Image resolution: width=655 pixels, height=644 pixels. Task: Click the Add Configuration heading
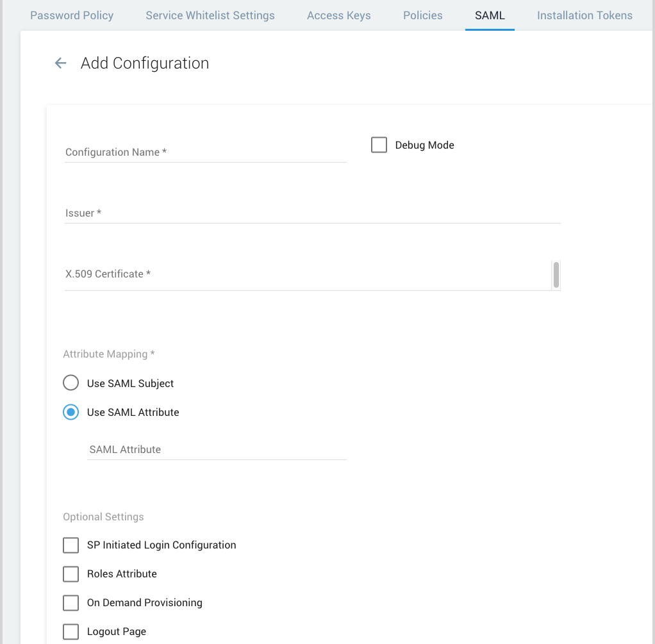point(144,63)
